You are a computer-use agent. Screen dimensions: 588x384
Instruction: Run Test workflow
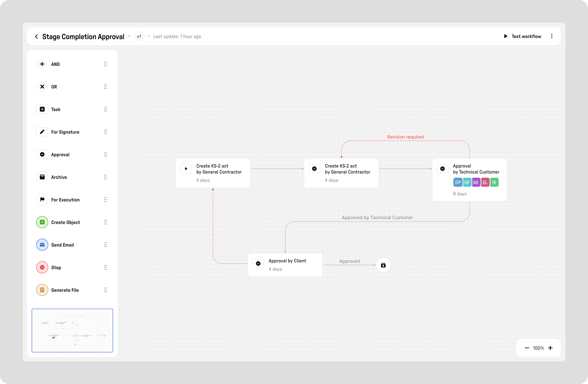click(x=523, y=36)
